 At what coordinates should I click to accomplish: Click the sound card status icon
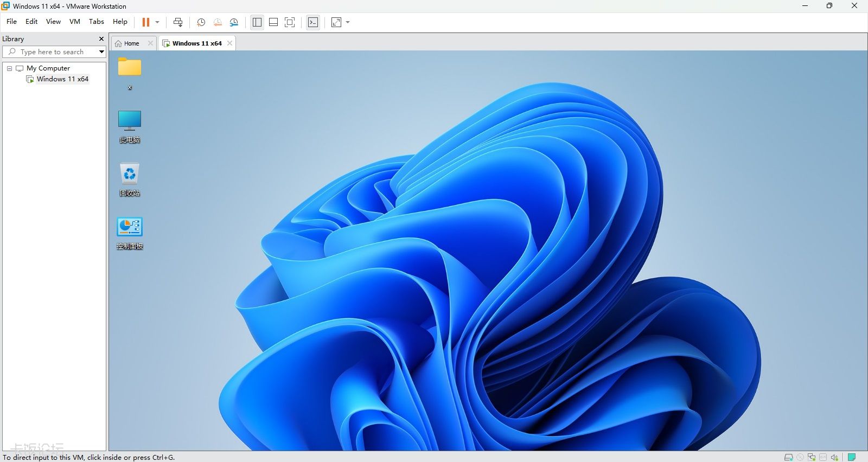834,457
